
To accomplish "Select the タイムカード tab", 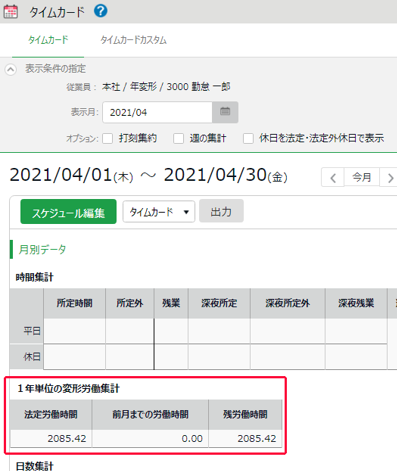I will click(x=48, y=40).
